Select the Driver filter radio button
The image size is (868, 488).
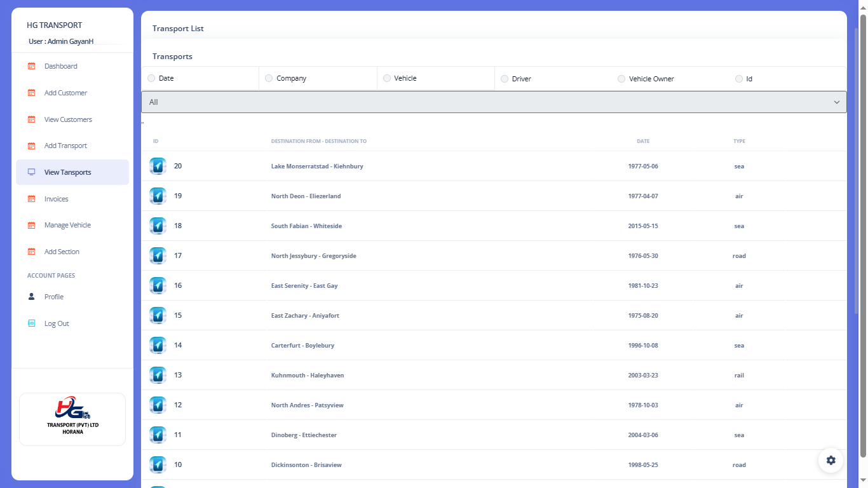pos(505,79)
